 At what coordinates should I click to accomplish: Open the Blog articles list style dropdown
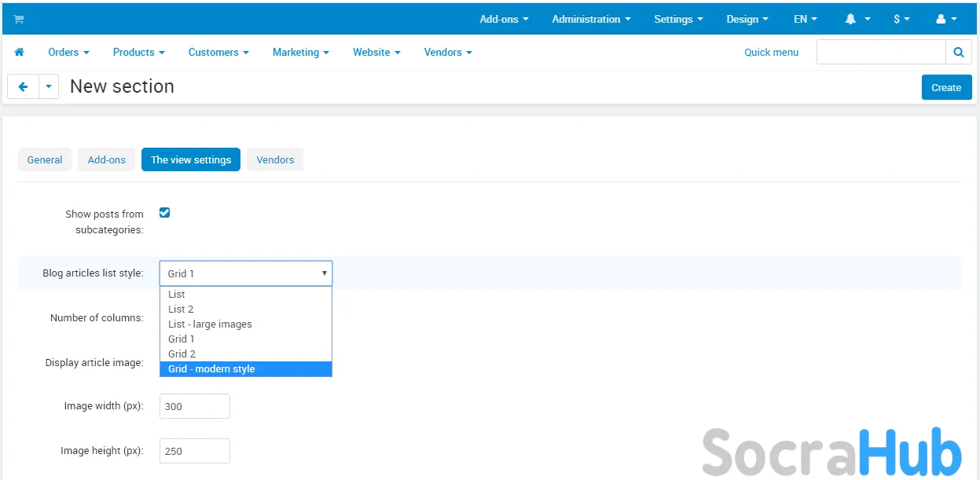(245, 273)
